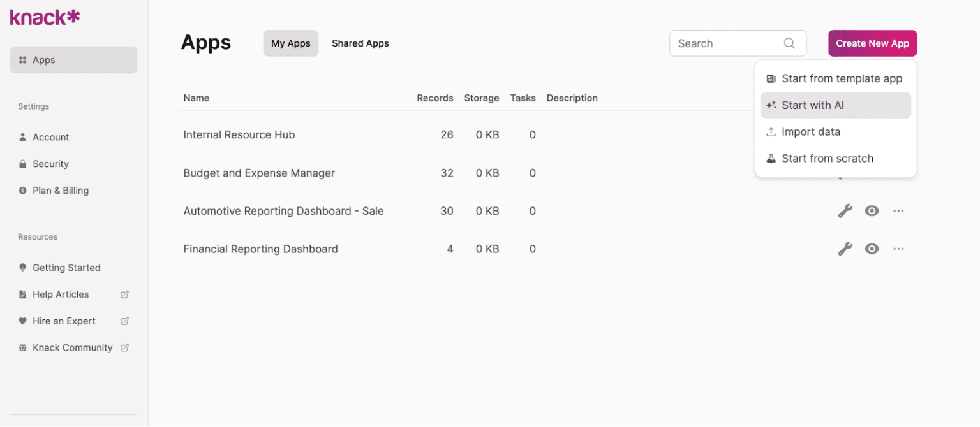Click the external link icon beside Help Articles
This screenshot has width=980, height=427.
point(125,294)
